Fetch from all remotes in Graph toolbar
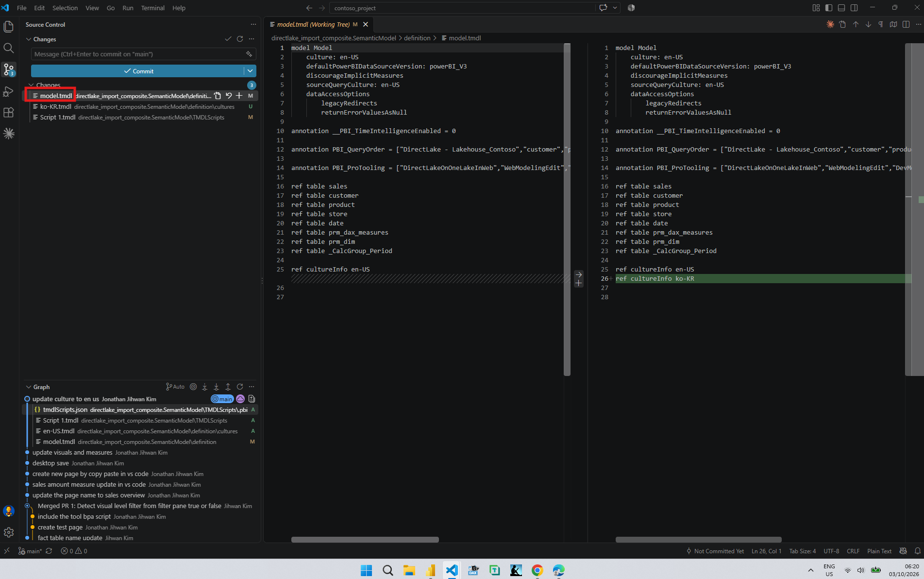 coord(205,387)
